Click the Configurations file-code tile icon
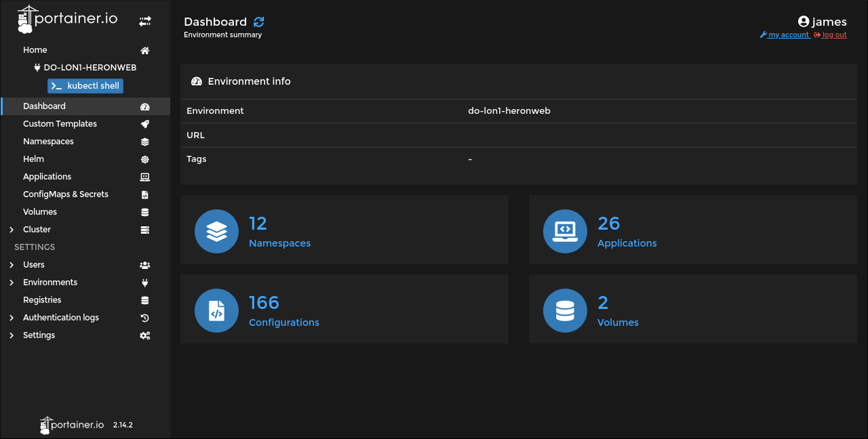 click(216, 310)
